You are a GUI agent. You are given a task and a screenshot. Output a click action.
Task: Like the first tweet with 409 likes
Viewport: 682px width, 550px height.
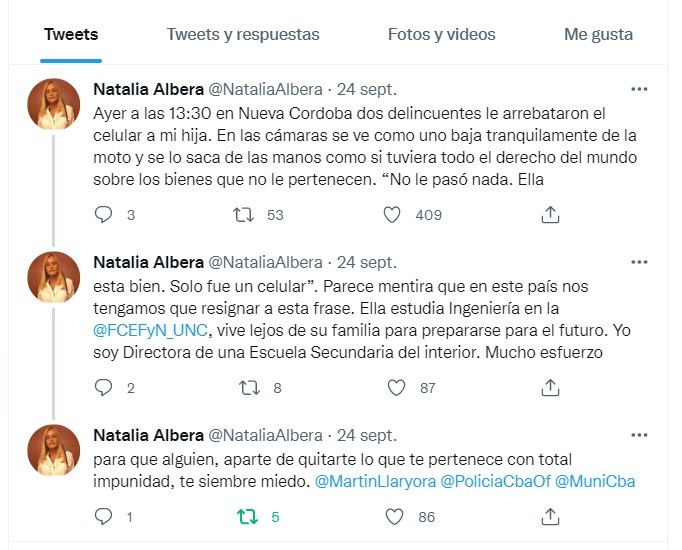coord(393,214)
